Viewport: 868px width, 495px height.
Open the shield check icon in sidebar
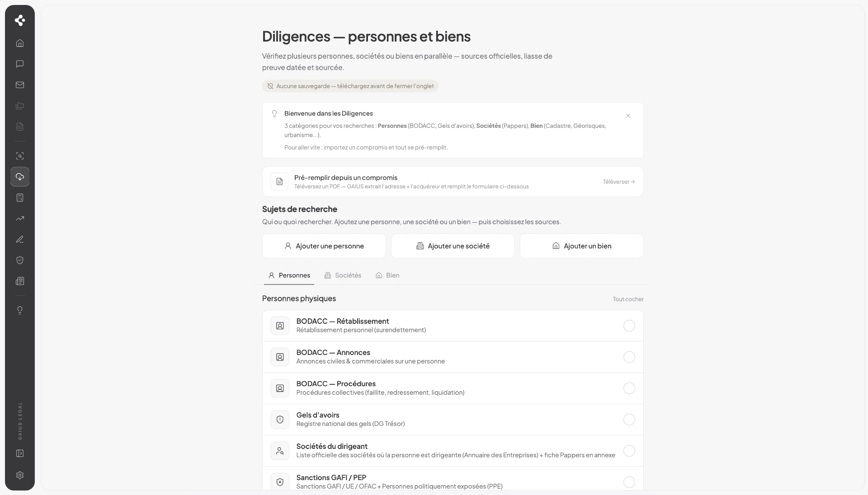tap(20, 260)
